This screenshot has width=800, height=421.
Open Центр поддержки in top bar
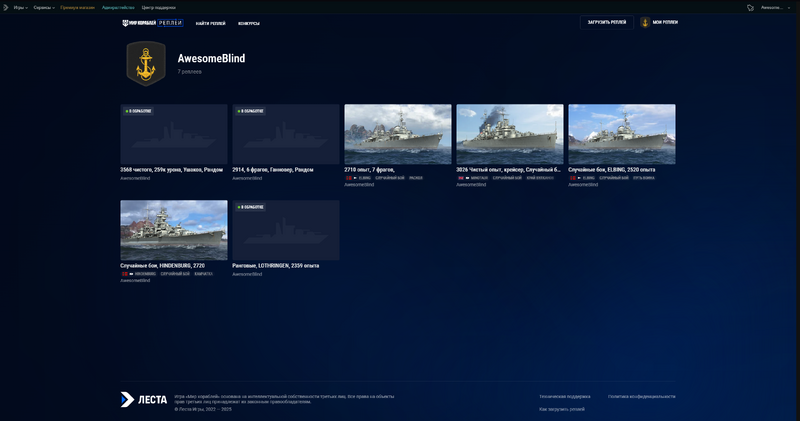click(x=159, y=8)
